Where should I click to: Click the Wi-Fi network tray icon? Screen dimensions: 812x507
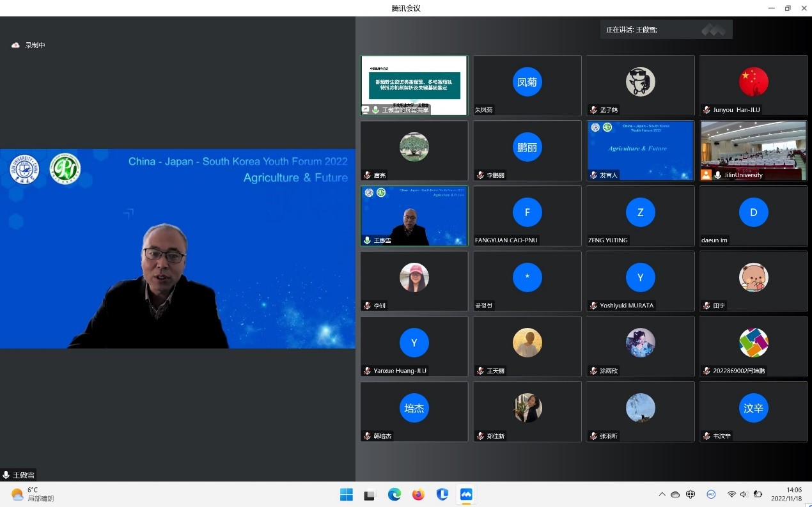731,494
